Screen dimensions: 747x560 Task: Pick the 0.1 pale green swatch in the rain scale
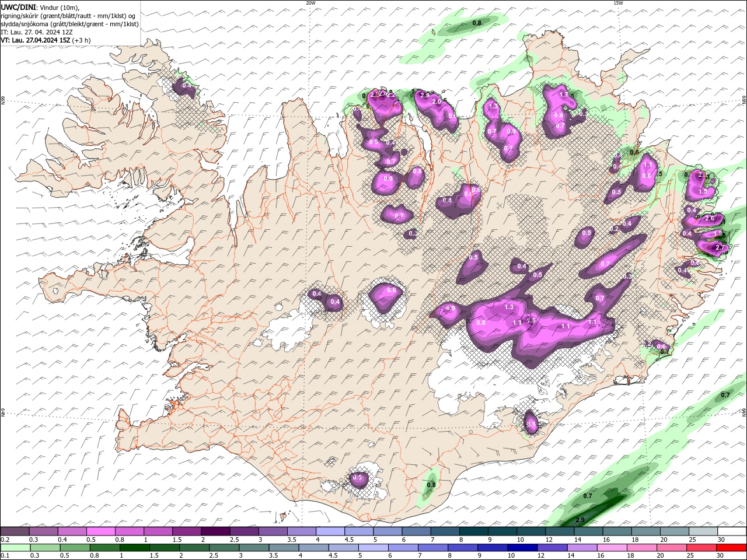click(x=16, y=548)
